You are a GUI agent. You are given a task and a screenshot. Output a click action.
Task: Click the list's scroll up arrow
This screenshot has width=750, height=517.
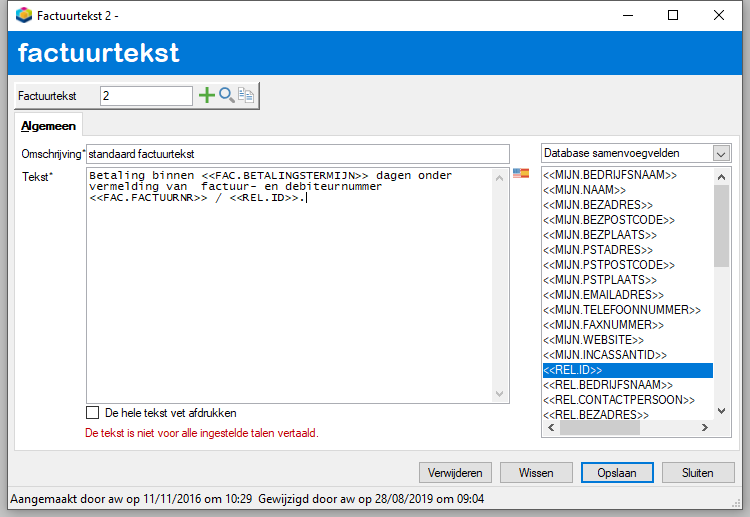point(721,177)
